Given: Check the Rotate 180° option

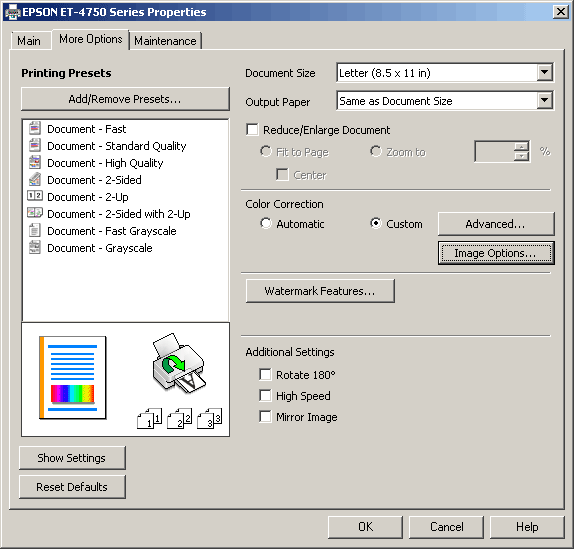Looking at the screenshot, I should click(265, 374).
